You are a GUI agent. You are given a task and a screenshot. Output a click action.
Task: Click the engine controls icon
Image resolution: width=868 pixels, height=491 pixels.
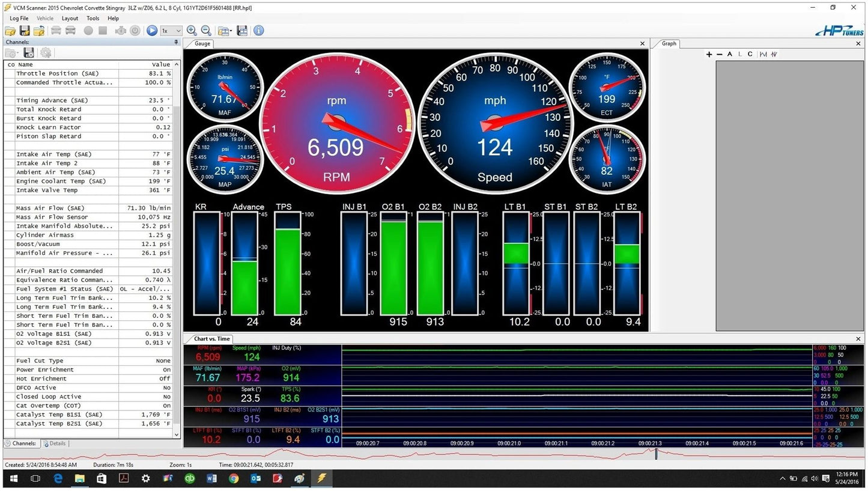120,30
